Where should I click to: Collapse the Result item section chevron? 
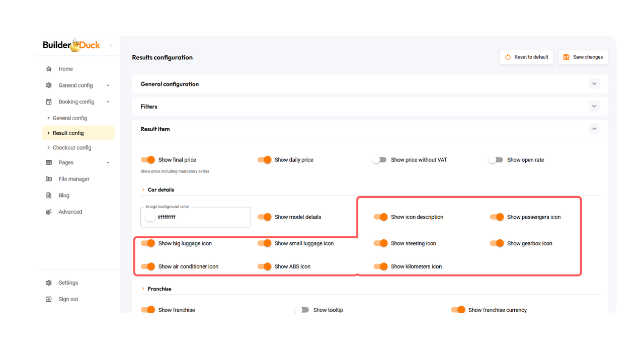[594, 129]
